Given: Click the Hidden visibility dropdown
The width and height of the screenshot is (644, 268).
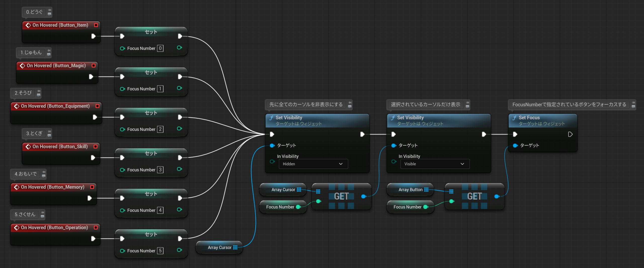Looking at the screenshot, I should 313,164.
